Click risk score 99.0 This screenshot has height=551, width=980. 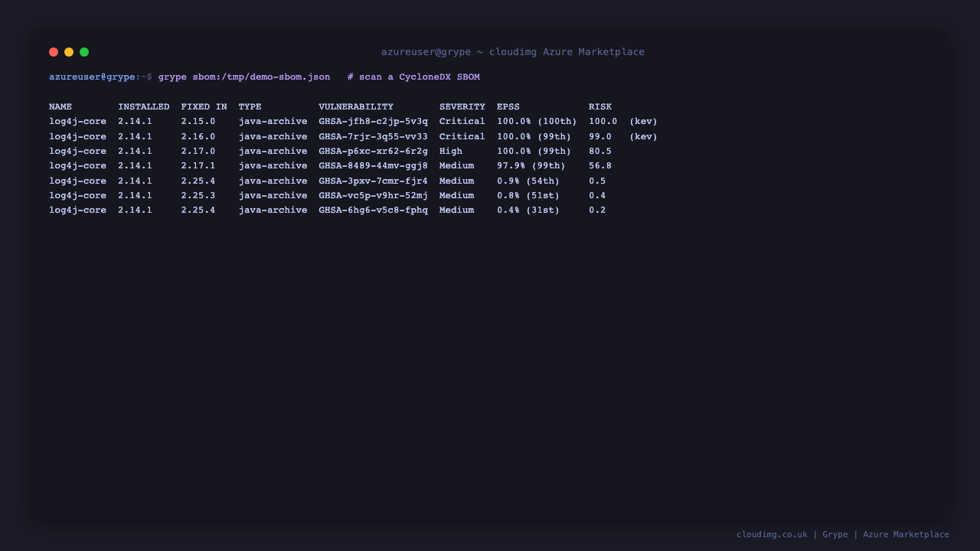pyautogui.click(x=600, y=137)
